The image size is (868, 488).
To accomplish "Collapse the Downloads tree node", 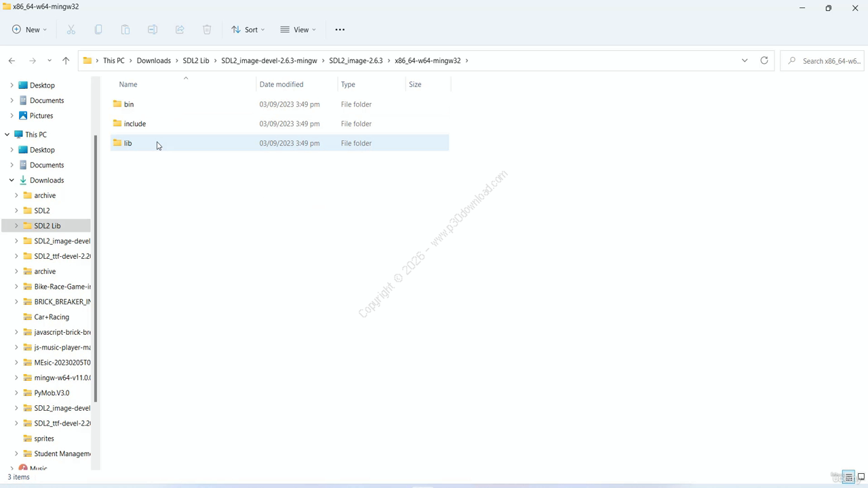I will [12, 180].
